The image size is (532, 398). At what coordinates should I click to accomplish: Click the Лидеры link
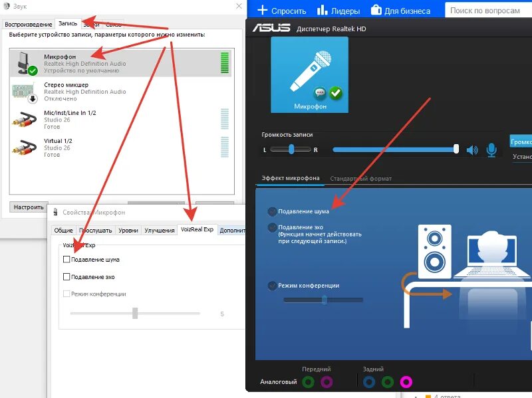click(x=345, y=11)
